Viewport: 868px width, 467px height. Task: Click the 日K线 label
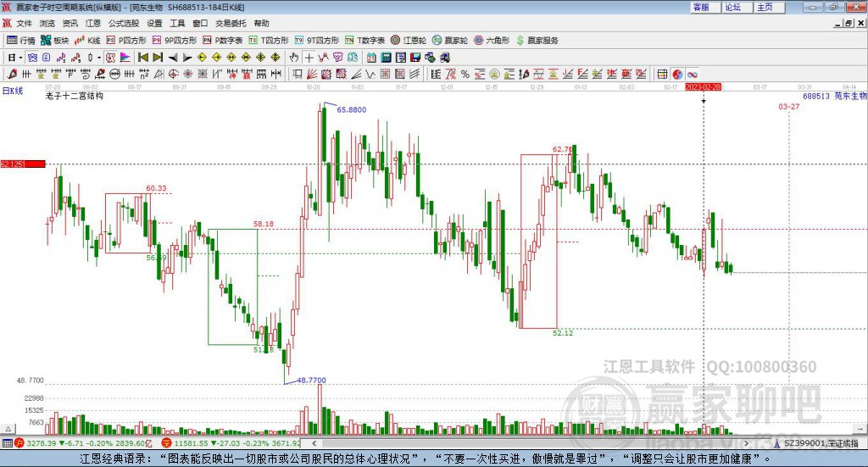coord(13,91)
